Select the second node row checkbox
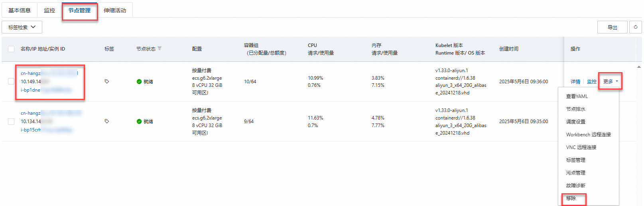Viewport: 644px width, 206px height. tap(11, 121)
